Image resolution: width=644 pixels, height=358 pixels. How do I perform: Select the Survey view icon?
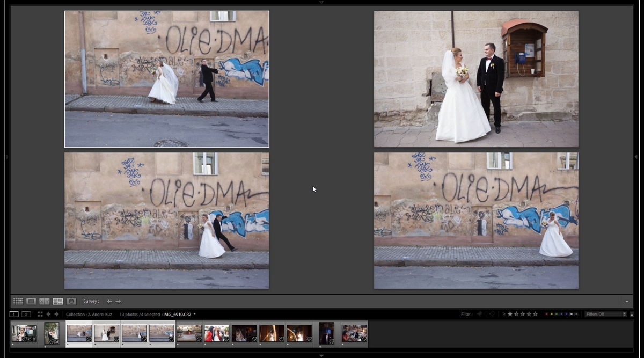pos(58,302)
